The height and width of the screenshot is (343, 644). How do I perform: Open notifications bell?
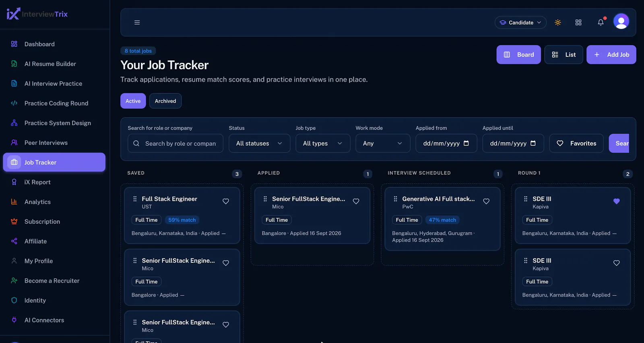(601, 23)
